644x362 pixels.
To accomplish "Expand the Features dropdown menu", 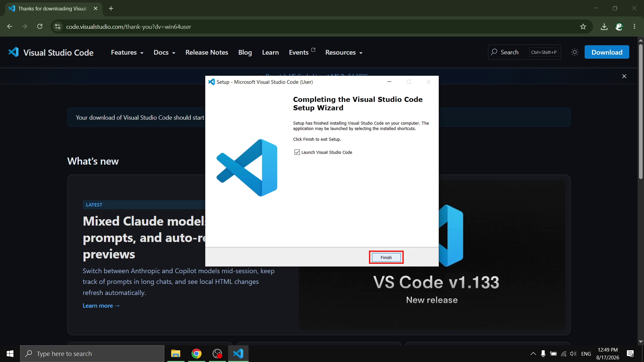I will pyautogui.click(x=127, y=52).
